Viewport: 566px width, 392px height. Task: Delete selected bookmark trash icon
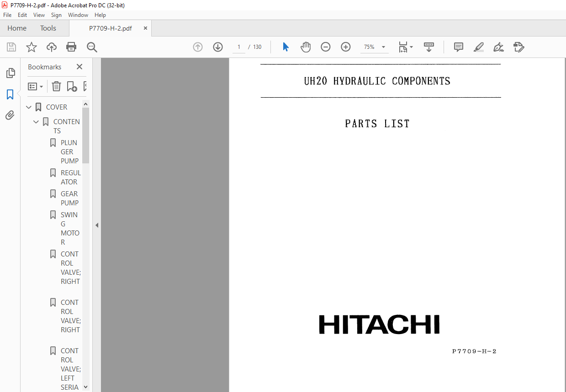[56, 86]
